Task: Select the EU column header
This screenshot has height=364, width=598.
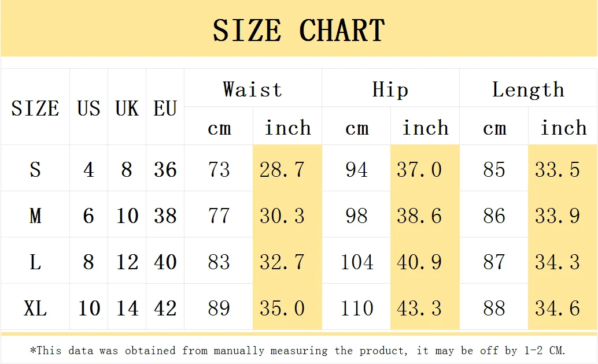Action: 165,108
